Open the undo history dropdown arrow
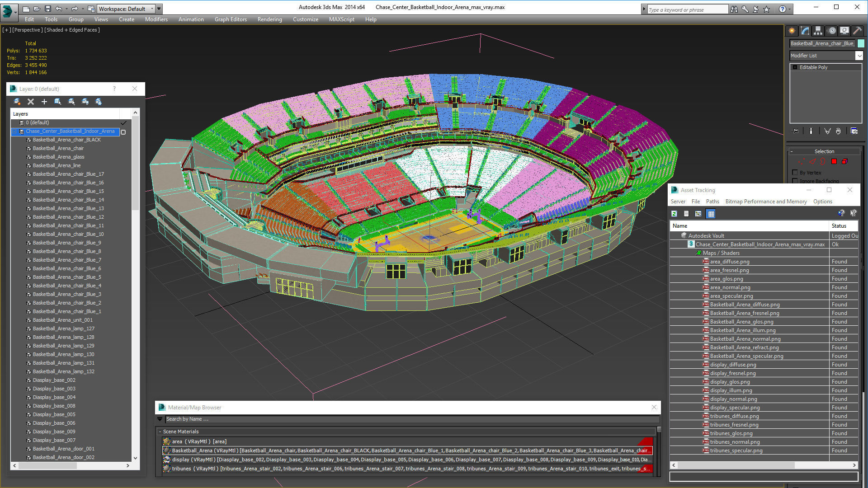This screenshot has height=488, width=868. pyautogui.click(x=66, y=9)
